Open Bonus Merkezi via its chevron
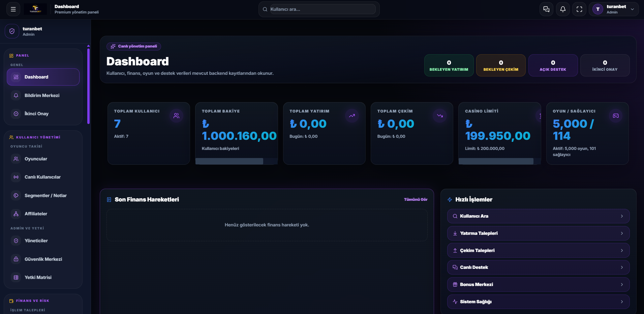This screenshot has height=314, width=644. tap(622, 284)
